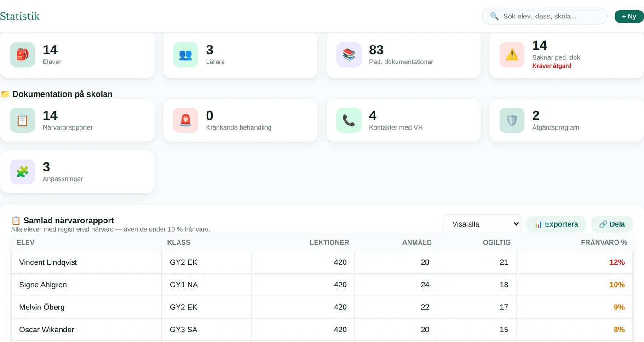The image size is (644, 342).
Task: Click the Exportera button
Action: point(556,224)
